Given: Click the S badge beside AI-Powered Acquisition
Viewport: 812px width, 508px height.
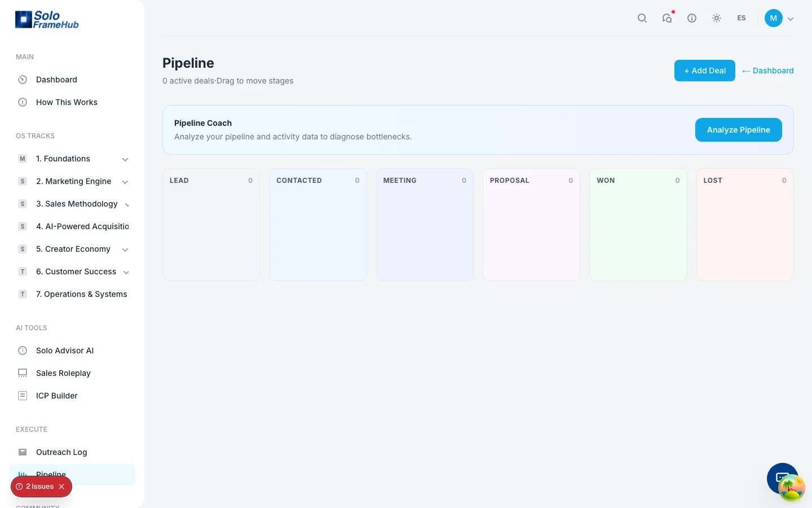Looking at the screenshot, I should tap(23, 226).
